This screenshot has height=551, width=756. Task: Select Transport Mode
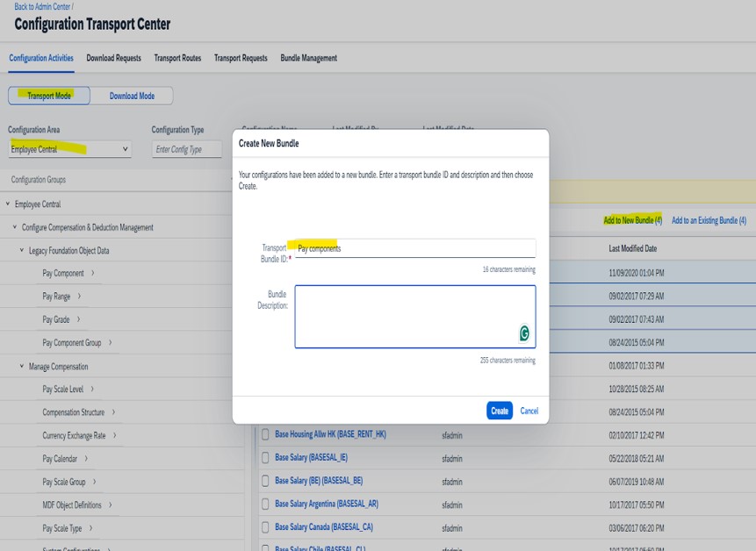(x=49, y=96)
